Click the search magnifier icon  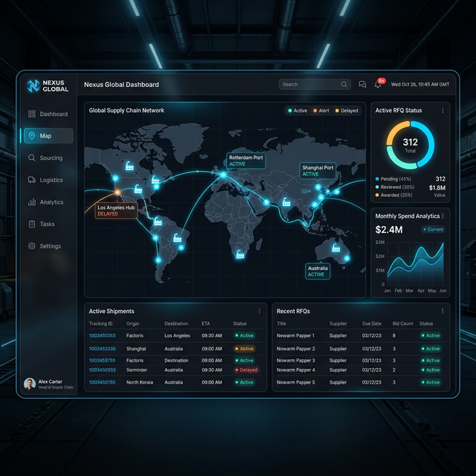point(344,84)
